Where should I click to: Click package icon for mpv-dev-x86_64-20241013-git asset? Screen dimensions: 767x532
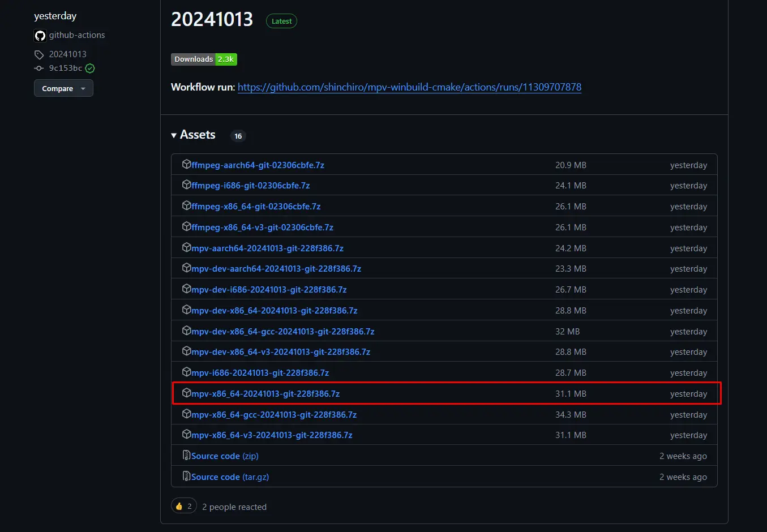186,310
